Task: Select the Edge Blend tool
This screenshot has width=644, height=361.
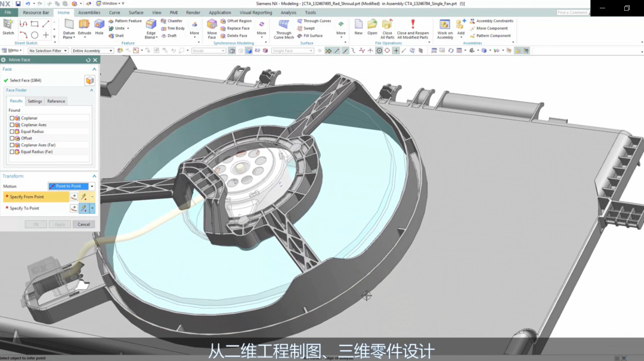Action: 151,26
